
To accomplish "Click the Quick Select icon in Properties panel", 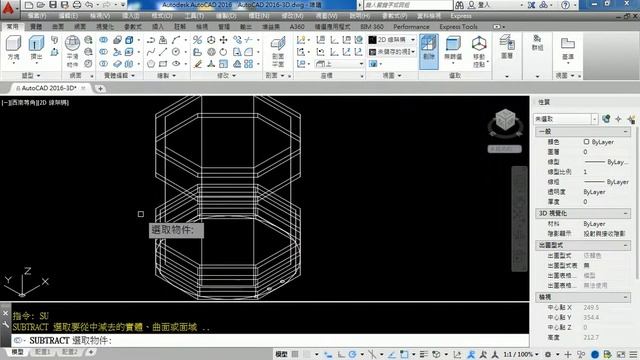I will (x=631, y=119).
